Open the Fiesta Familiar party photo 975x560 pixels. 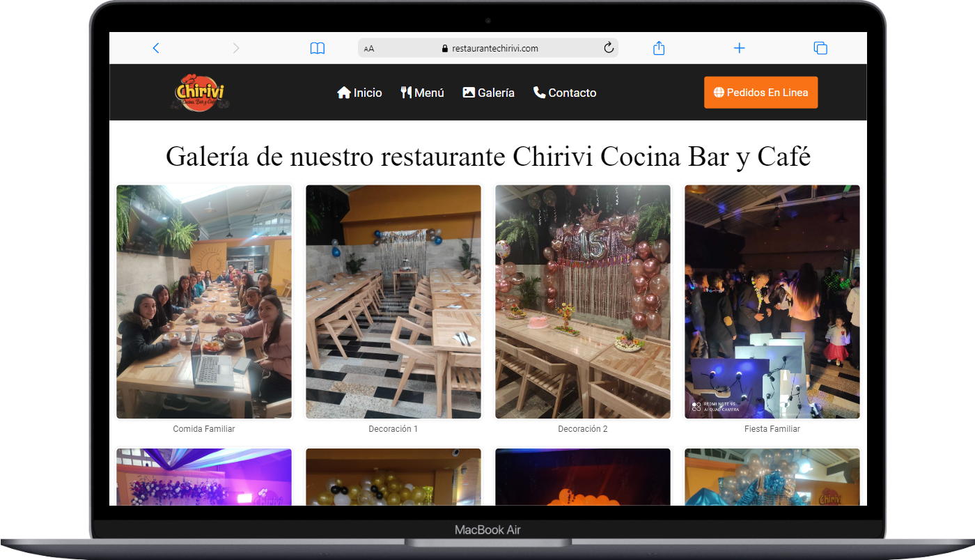pyautogui.click(x=772, y=302)
